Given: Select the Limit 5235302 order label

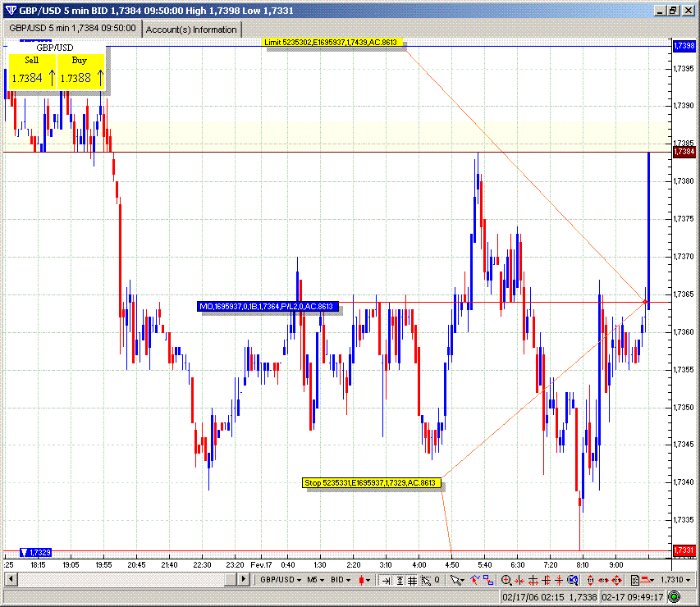Looking at the screenshot, I should 332,43.
